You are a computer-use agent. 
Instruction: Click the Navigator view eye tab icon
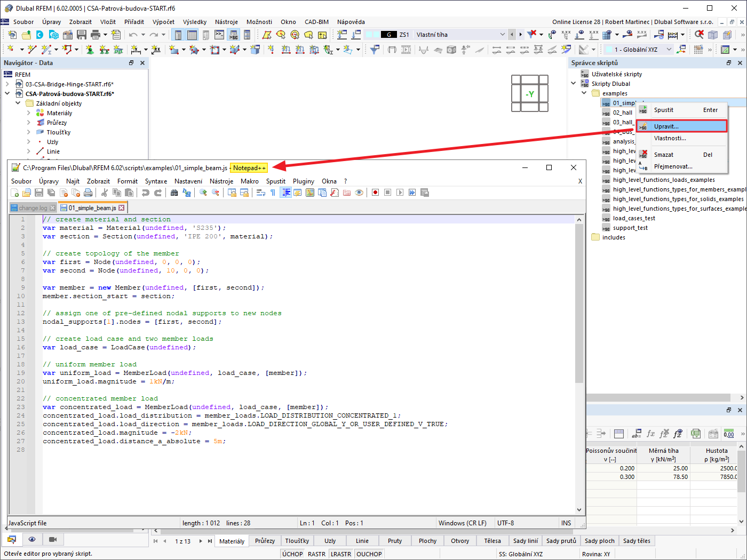tap(32, 539)
